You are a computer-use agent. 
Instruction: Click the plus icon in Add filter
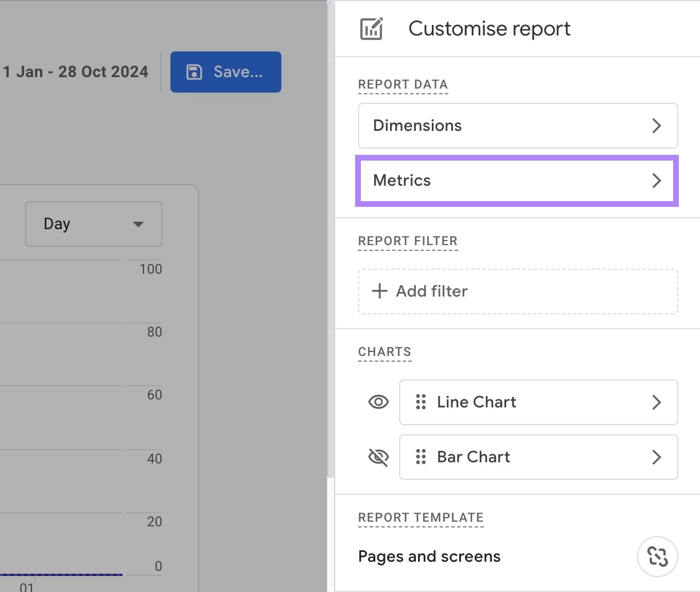coord(379,291)
